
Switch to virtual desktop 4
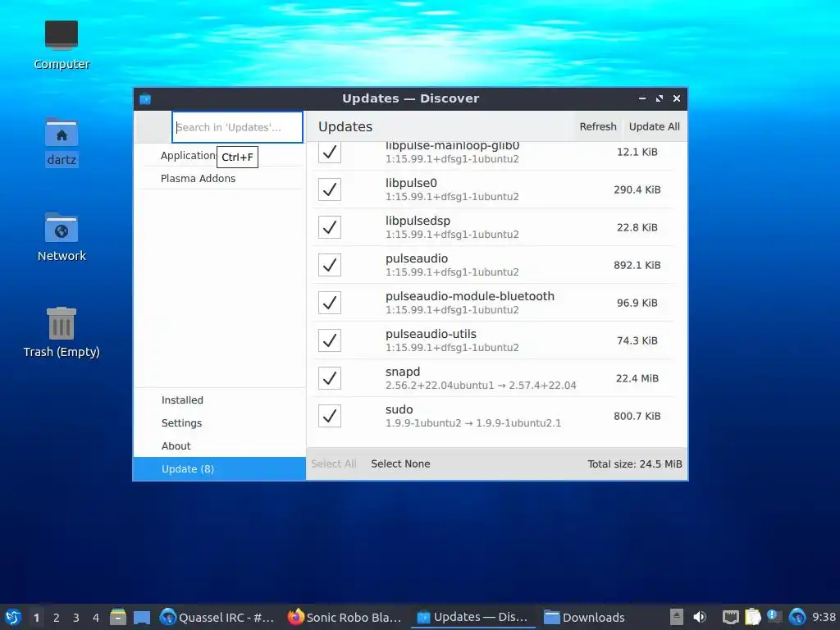[96, 618]
